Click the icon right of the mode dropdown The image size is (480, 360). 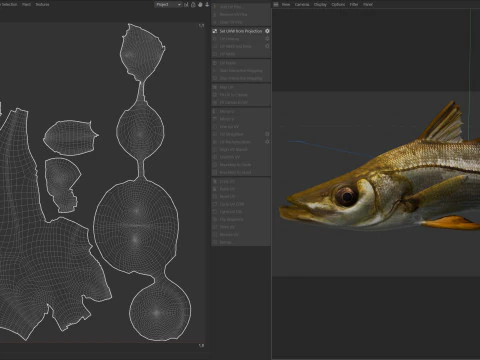click(x=186, y=4)
